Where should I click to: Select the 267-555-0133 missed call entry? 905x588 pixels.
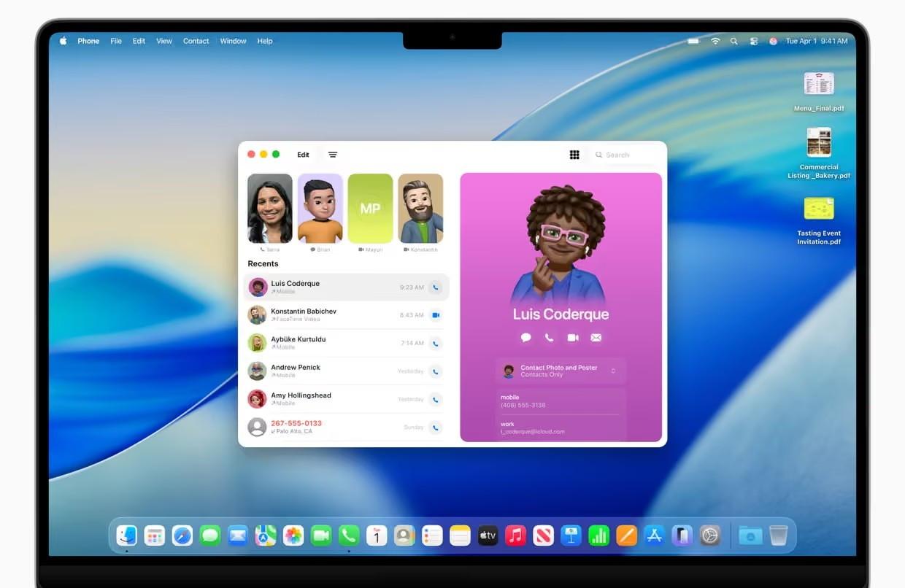tap(346, 427)
